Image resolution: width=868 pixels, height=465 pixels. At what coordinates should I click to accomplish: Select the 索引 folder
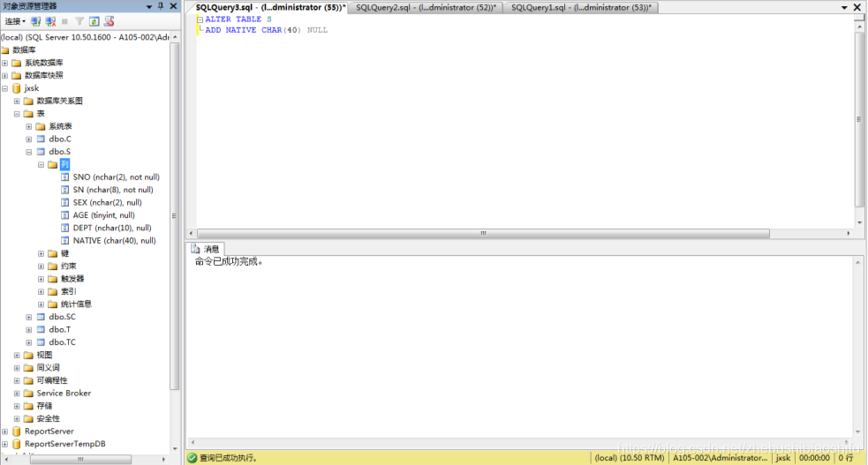point(69,292)
